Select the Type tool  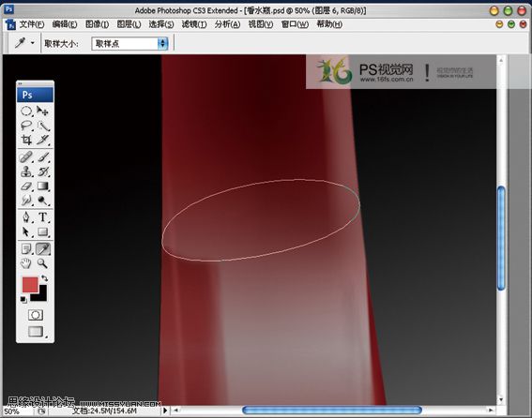pyautogui.click(x=43, y=217)
